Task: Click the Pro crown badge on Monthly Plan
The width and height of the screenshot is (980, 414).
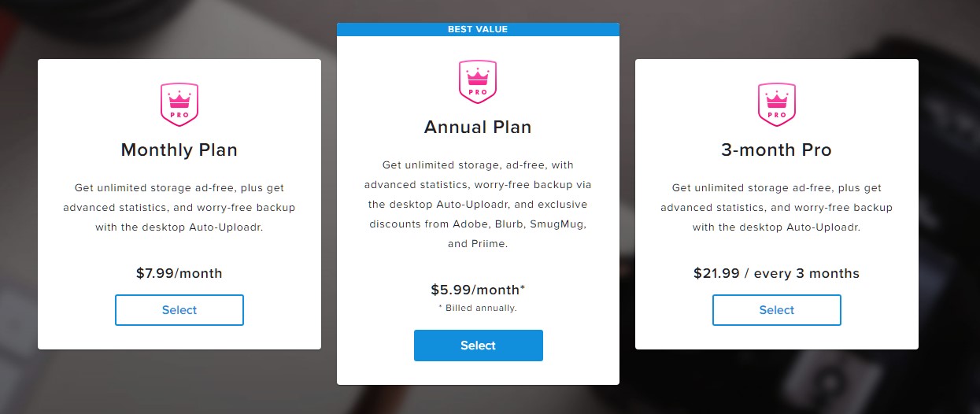Action: 179,105
